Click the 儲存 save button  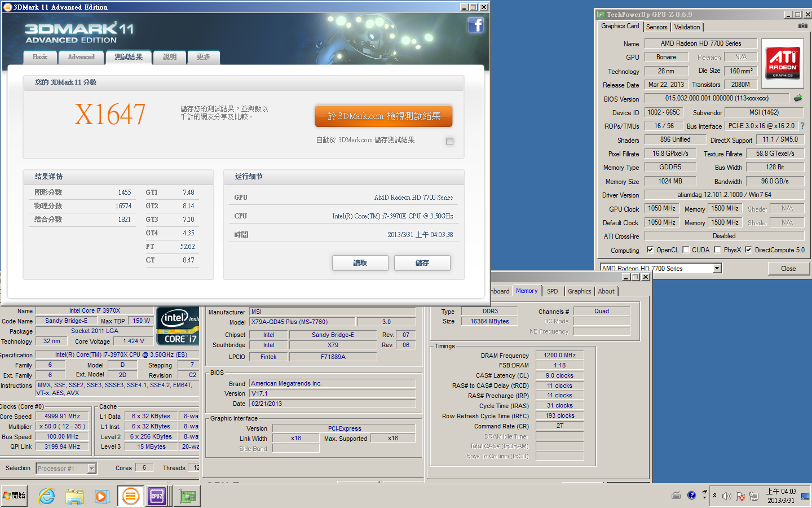point(422,263)
